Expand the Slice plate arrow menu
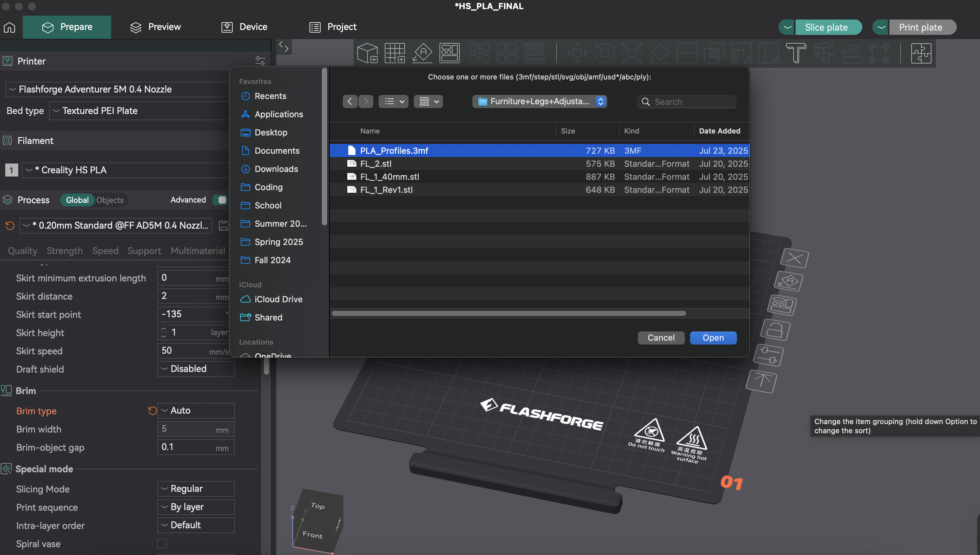The image size is (980, 555). click(x=787, y=27)
